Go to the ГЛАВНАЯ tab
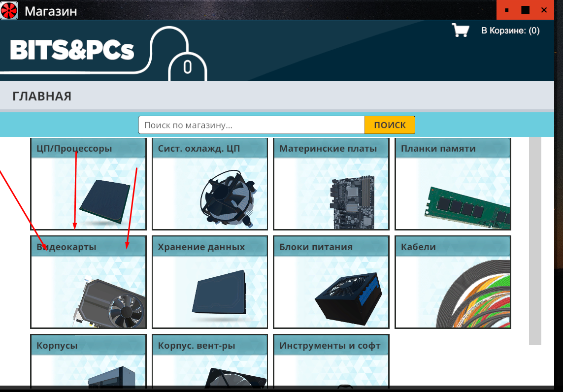563x392 pixels. [x=42, y=96]
